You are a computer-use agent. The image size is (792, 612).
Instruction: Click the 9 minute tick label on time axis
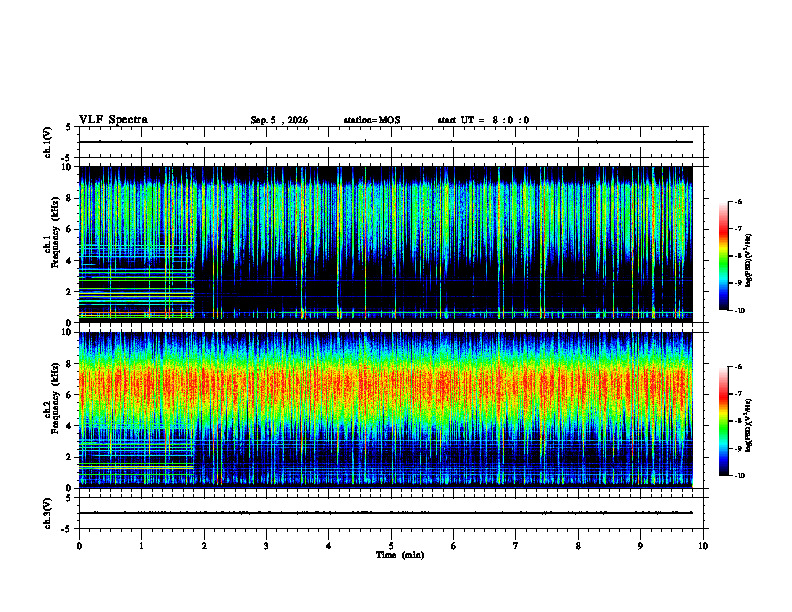(640, 546)
